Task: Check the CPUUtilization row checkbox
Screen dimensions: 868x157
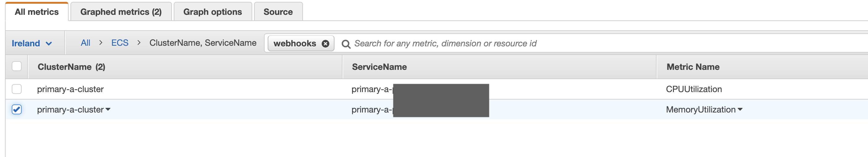Action: pyautogui.click(x=16, y=89)
